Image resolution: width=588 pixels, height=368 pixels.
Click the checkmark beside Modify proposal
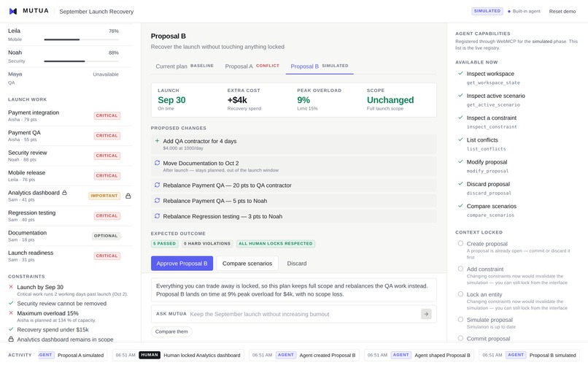tap(460, 161)
